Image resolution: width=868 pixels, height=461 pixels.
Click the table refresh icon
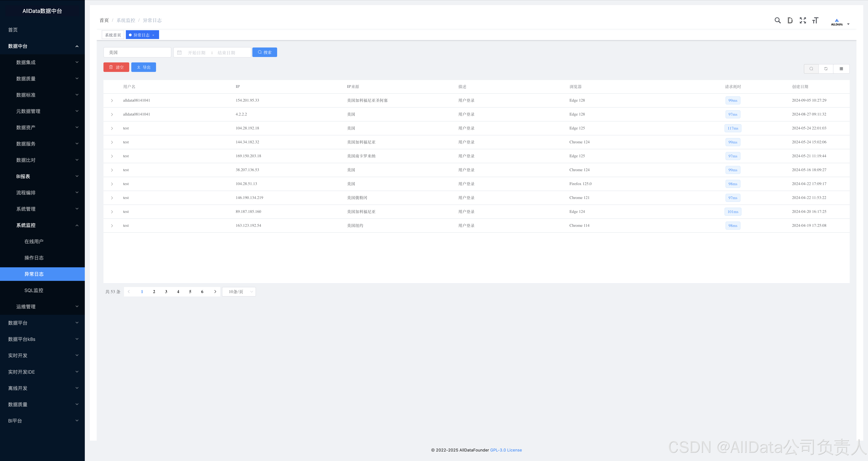pos(826,69)
